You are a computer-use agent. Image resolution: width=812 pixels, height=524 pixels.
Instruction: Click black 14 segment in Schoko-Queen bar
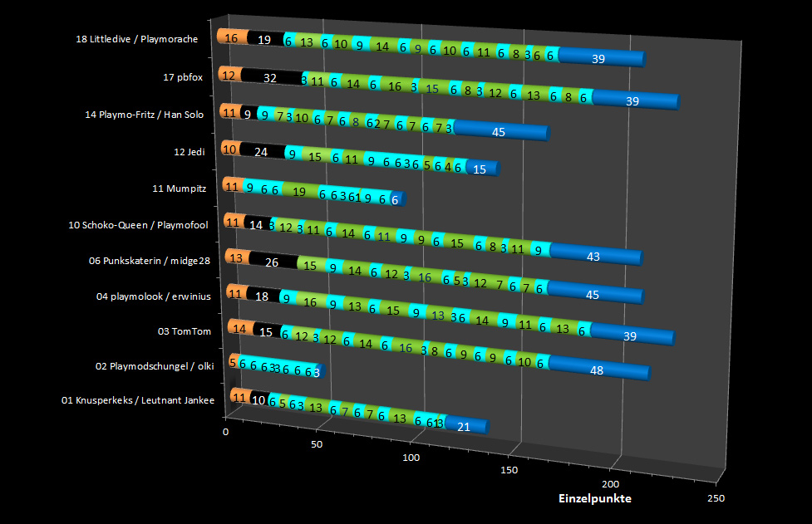click(x=257, y=224)
